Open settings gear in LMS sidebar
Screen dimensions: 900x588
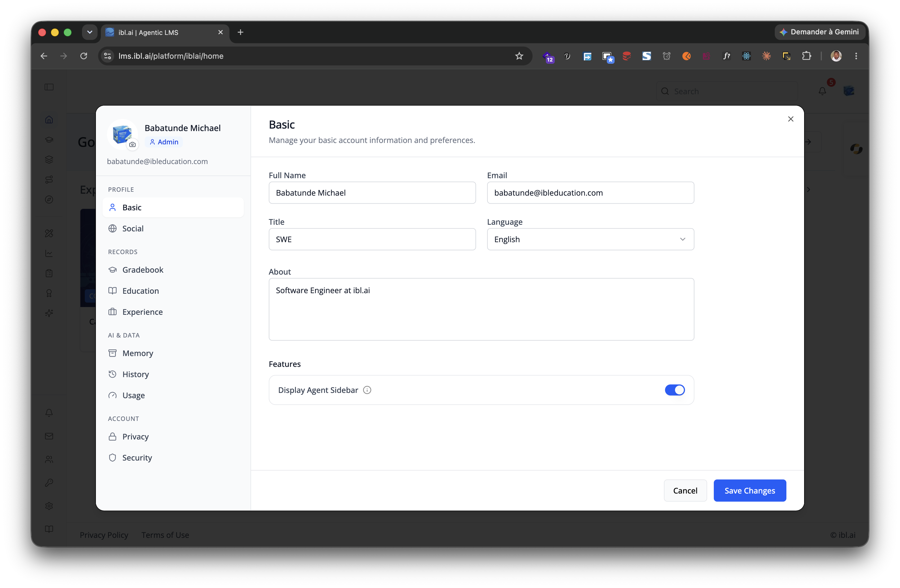point(49,506)
